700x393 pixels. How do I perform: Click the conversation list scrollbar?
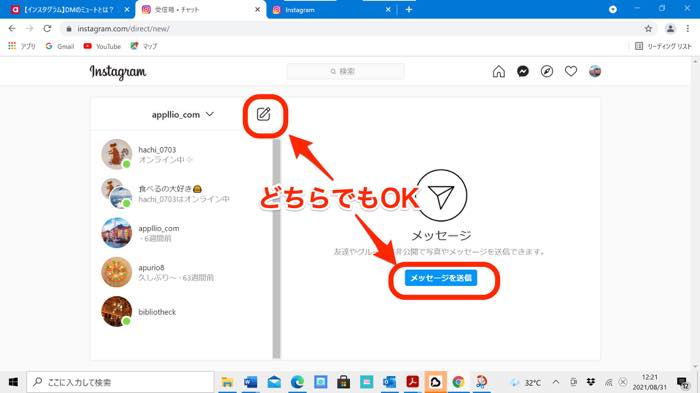[x=276, y=248]
